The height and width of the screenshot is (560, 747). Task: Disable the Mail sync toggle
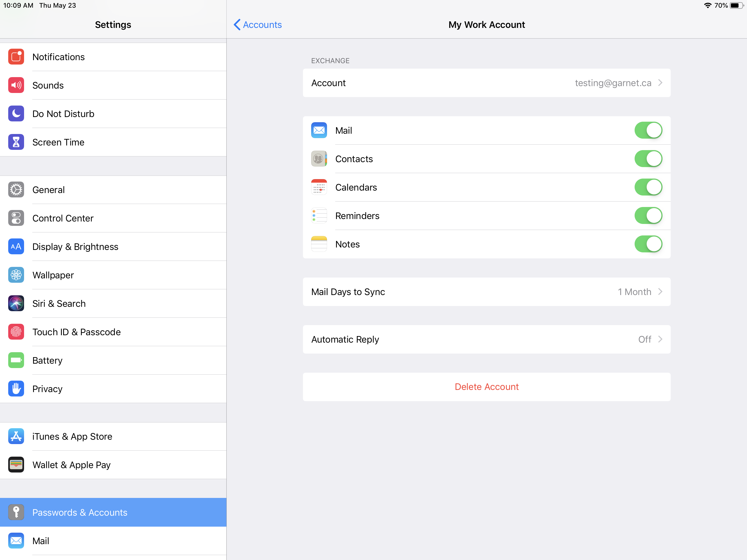648,130
